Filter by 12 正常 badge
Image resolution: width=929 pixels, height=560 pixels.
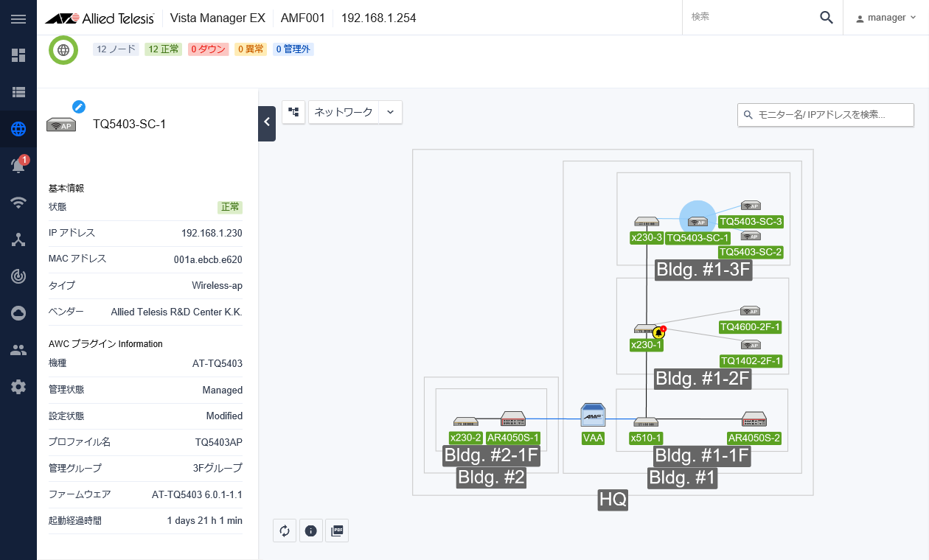163,49
